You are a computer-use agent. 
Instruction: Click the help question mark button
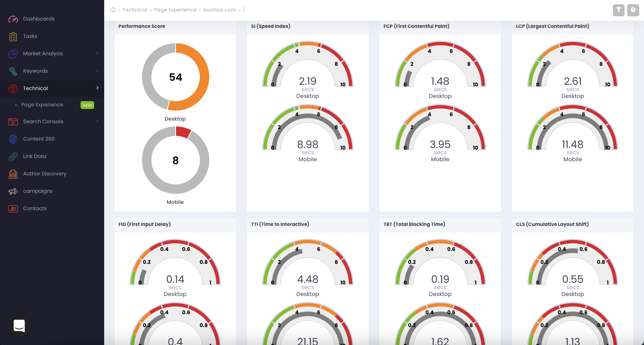(x=633, y=10)
